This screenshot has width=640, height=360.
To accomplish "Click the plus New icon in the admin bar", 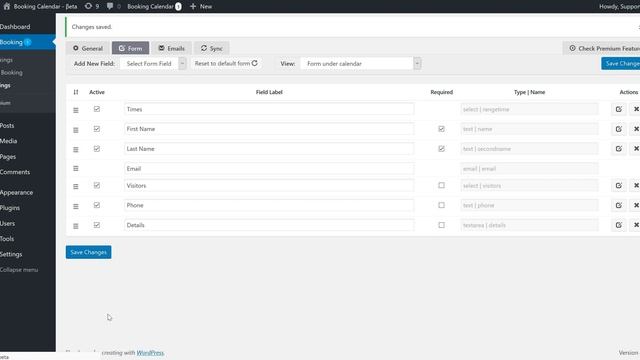I will coord(193,7).
